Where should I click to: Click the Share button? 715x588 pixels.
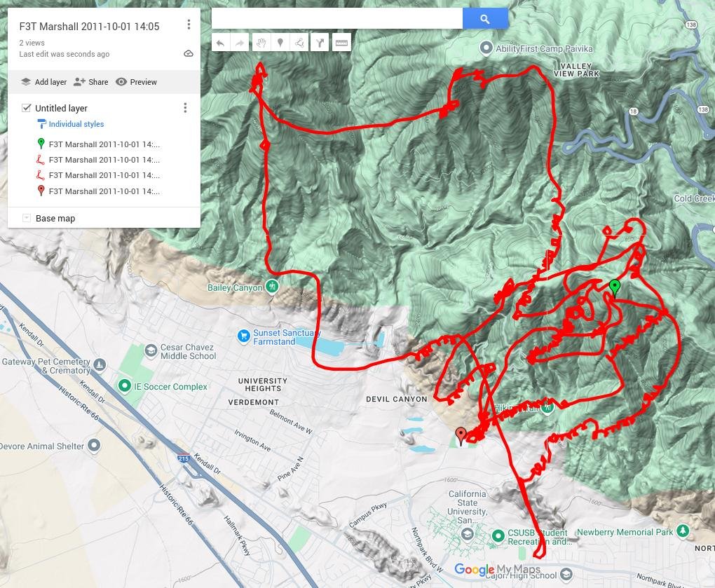[x=90, y=82]
